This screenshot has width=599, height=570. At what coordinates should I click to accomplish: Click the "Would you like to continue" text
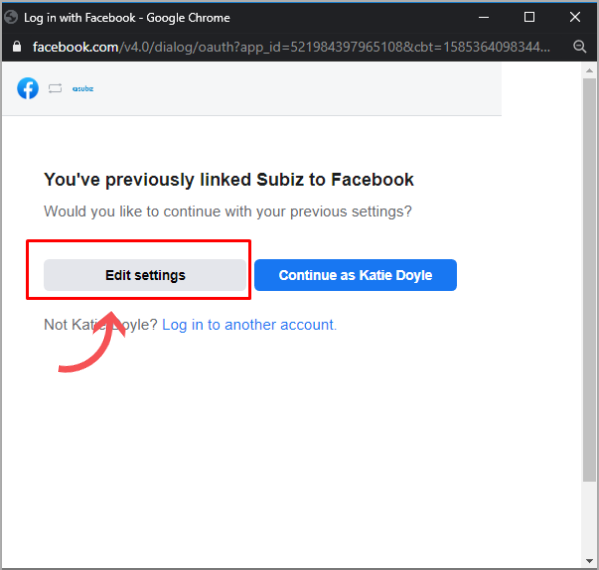click(228, 211)
